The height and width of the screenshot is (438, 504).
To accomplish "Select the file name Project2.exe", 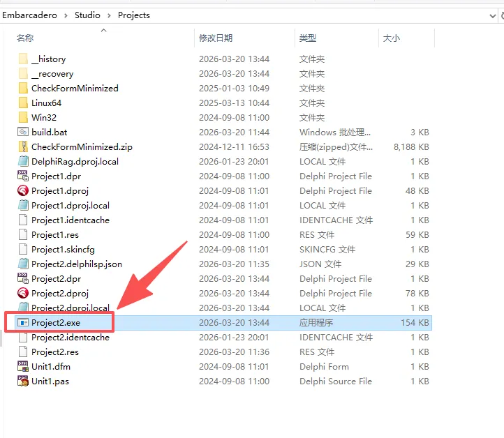I will click(x=56, y=322).
